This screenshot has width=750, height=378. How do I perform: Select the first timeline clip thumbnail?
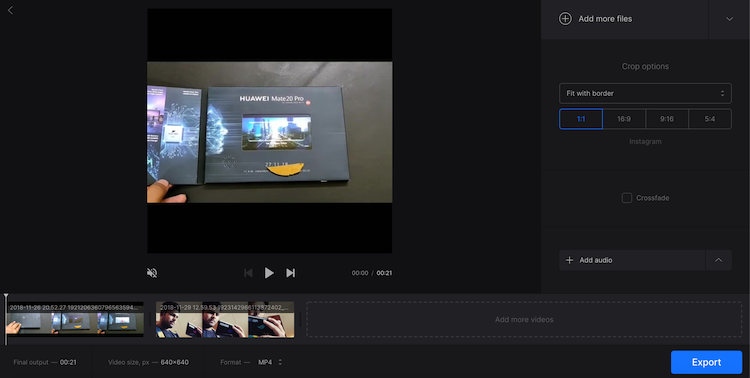(75, 319)
